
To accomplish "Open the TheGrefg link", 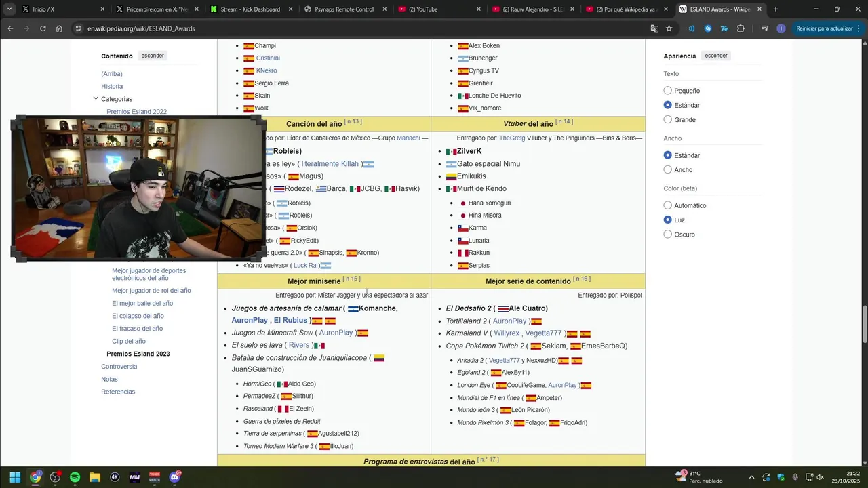I will click(x=512, y=138).
